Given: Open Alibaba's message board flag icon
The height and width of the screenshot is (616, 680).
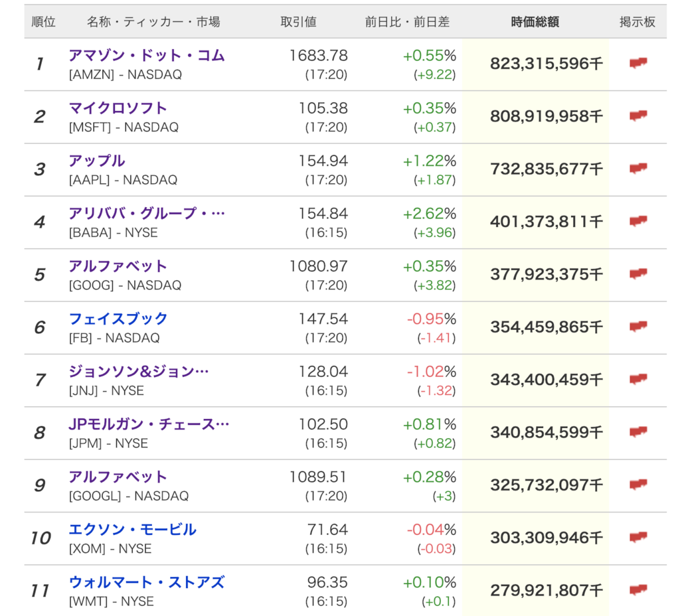Looking at the screenshot, I should coord(638,221).
